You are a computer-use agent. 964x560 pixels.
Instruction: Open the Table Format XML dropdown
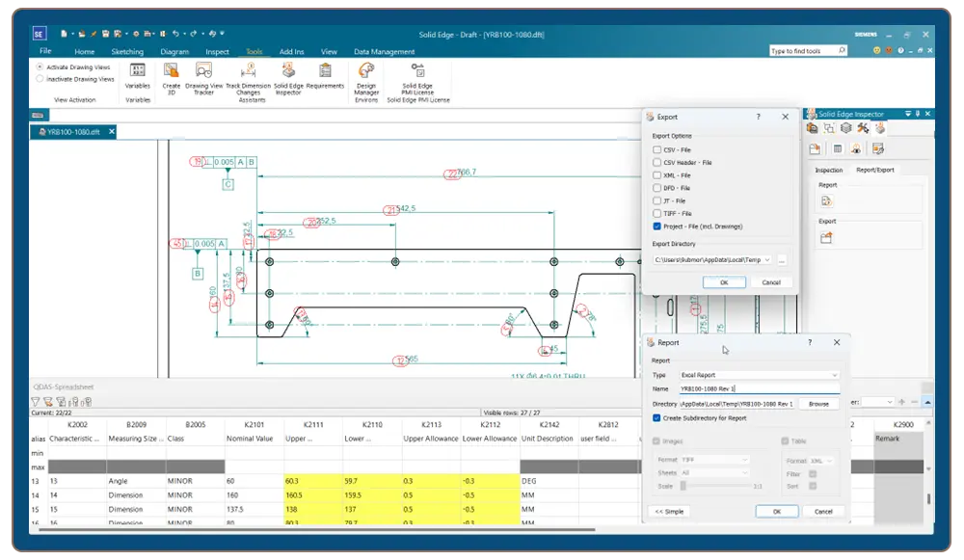(x=829, y=461)
